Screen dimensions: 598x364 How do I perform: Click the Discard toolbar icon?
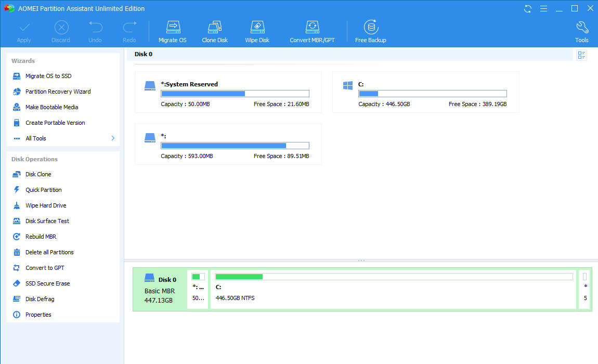pyautogui.click(x=61, y=28)
